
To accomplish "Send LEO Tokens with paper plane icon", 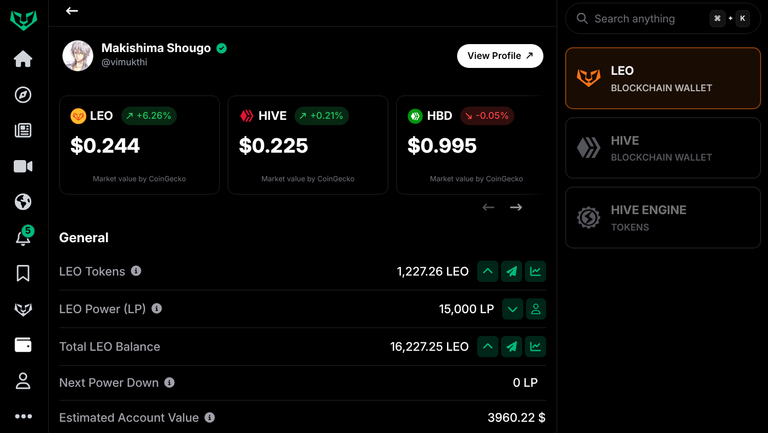I will [x=512, y=271].
